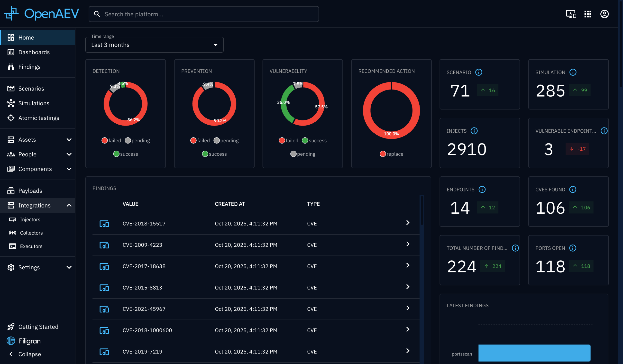Click the OpenAEV logo
This screenshot has height=364, width=623.
click(x=42, y=14)
